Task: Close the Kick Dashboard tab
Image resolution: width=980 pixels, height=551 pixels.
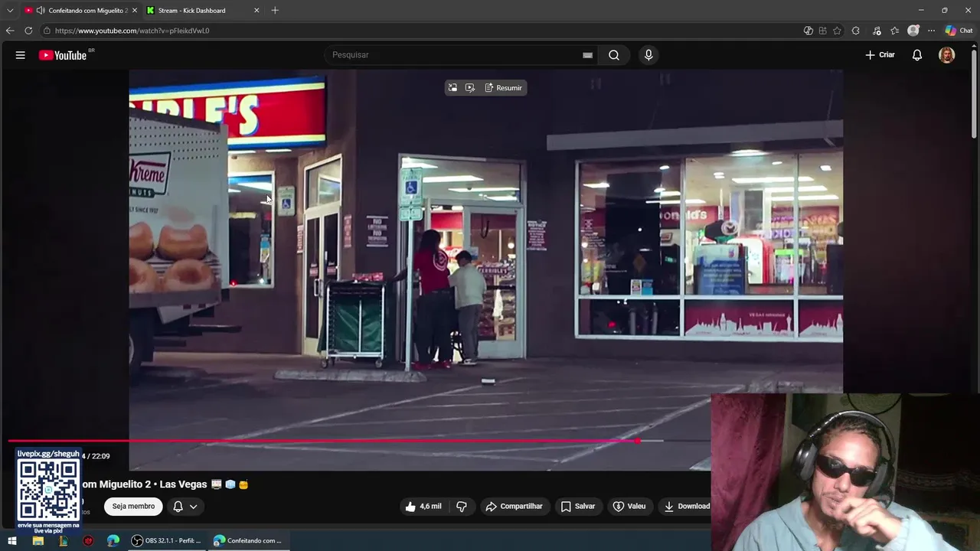Action: click(256, 11)
